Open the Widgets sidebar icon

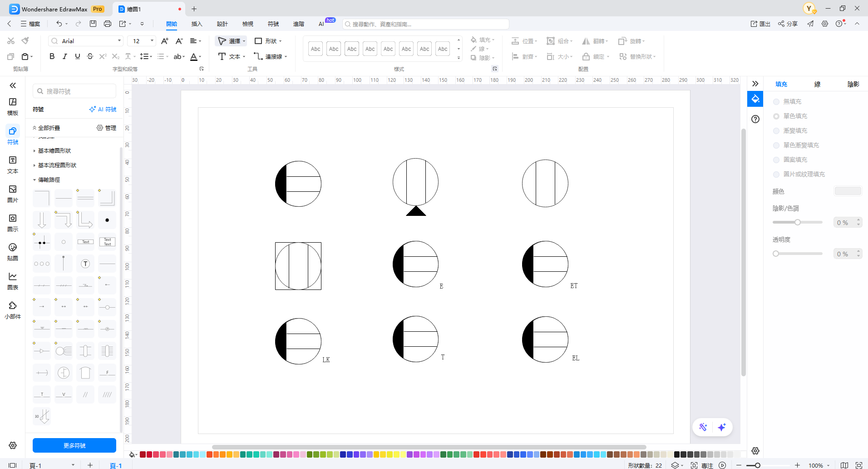pos(13,310)
